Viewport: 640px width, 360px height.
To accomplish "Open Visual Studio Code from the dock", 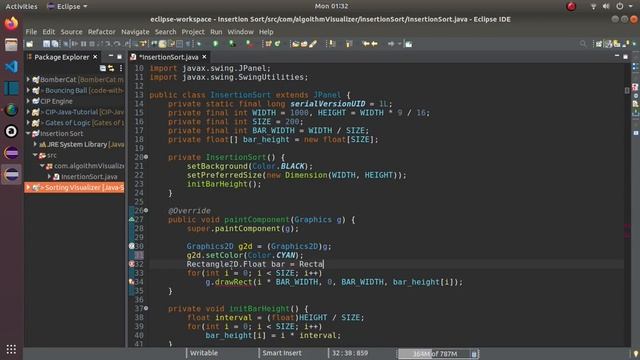I will tap(11, 66).
